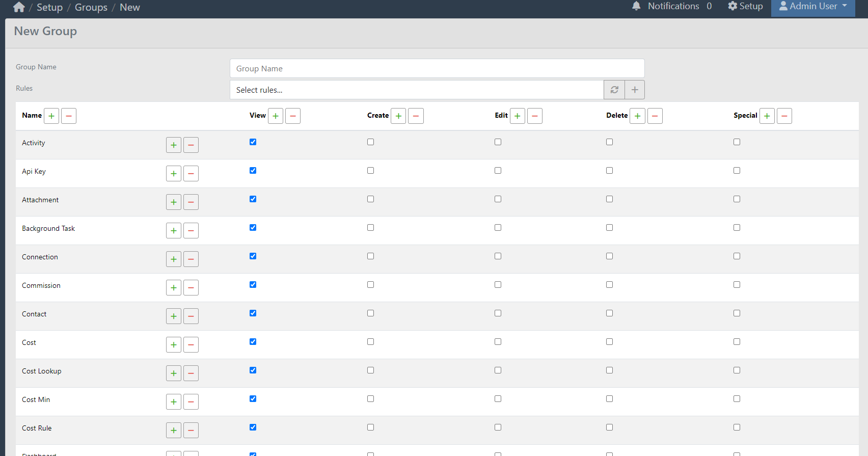Click the minus beside Delete column header
868x456 pixels.
[655, 116]
